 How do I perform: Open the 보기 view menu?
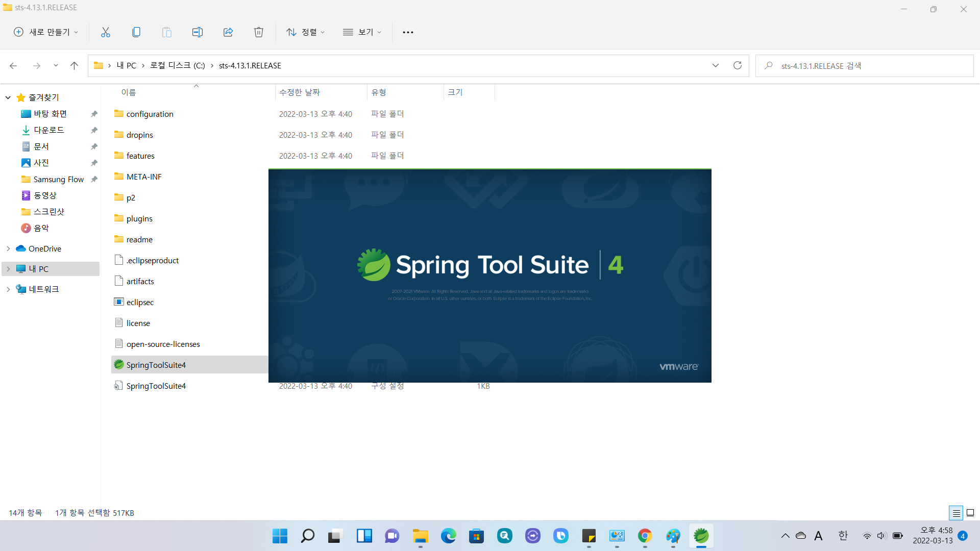[x=362, y=32]
